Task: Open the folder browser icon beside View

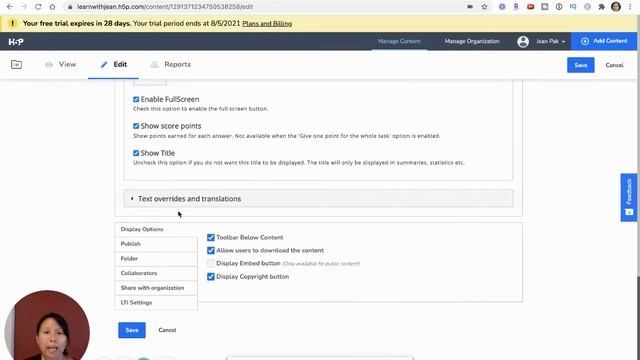Action: coord(16,64)
